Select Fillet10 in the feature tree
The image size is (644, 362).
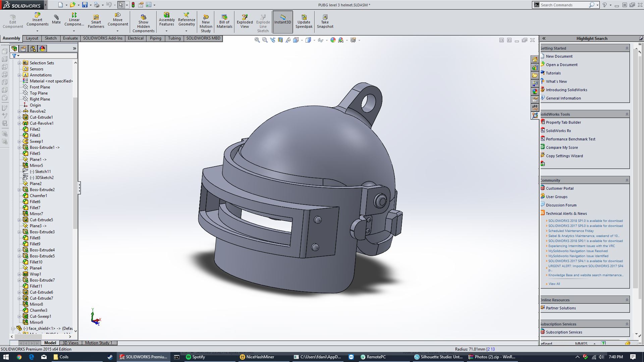point(36,262)
